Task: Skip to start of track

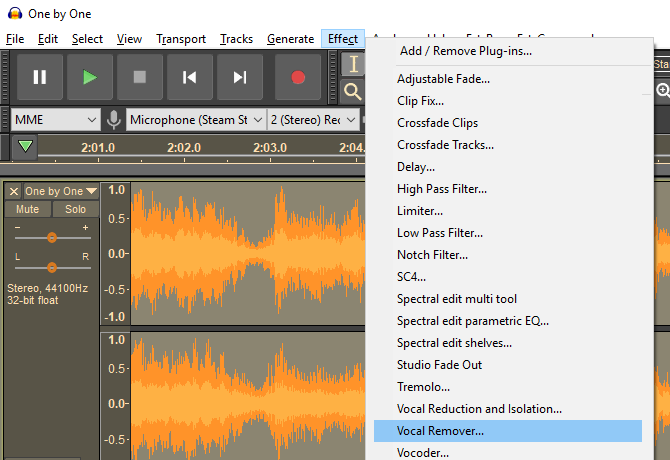Action: 190,77
